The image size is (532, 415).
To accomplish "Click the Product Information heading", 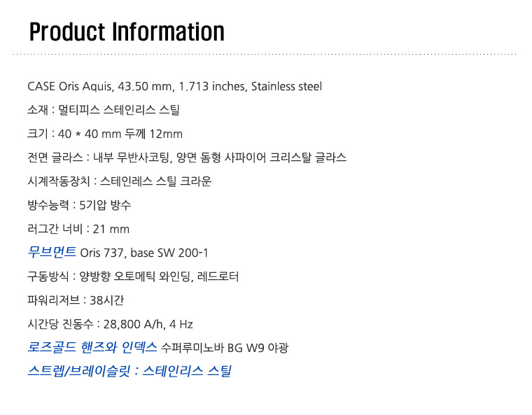I will point(127,32).
